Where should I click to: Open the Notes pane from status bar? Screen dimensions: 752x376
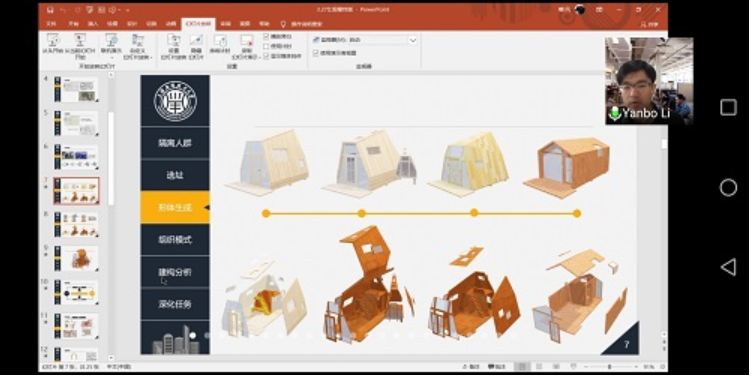coord(471,367)
